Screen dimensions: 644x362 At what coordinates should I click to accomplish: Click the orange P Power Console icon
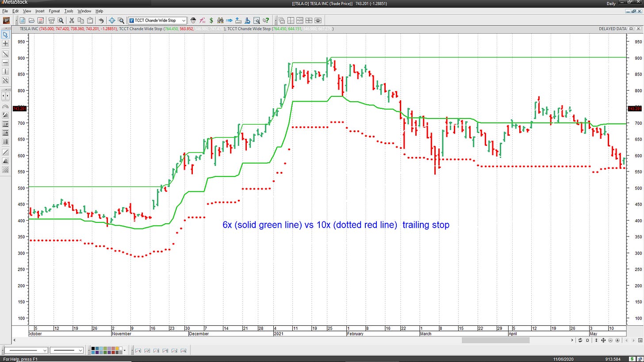[x=6, y=20]
